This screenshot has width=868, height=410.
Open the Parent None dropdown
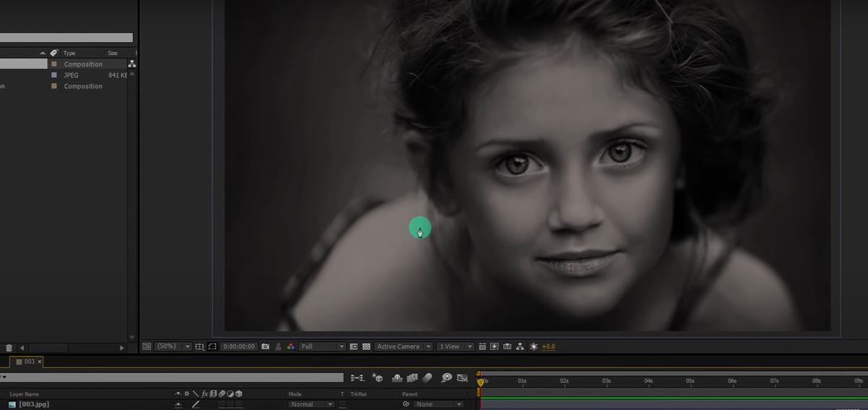[x=438, y=404]
